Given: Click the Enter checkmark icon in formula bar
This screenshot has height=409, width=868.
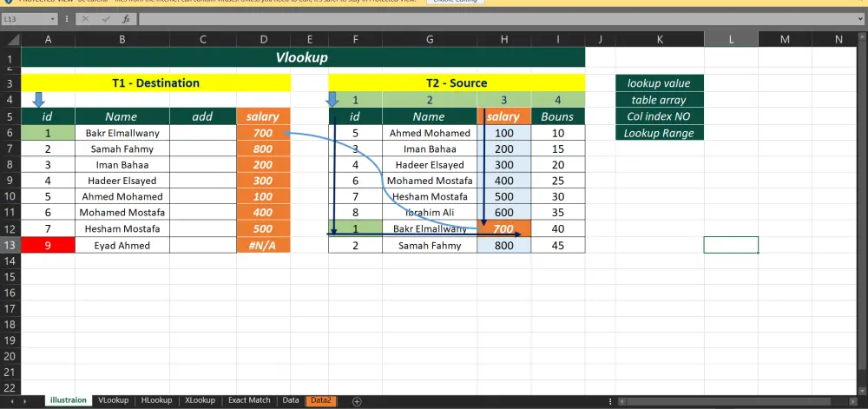Looking at the screenshot, I should point(105,19).
